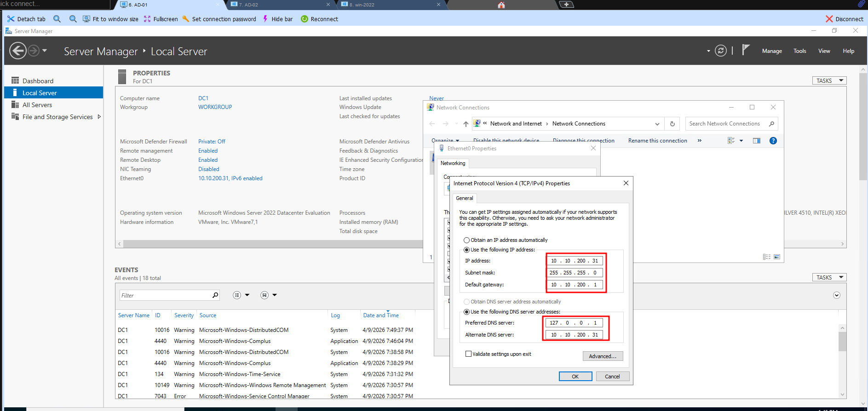The width and height of the screenshot is (868, 411).
Task: Click the Server Manager back arrow icon
Action: pyautogui.click(x=18, y=51)
